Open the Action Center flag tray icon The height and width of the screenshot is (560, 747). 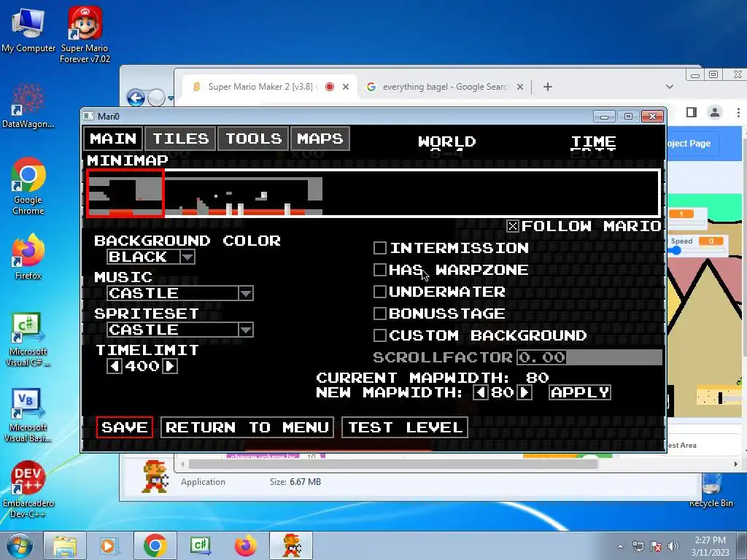[656, 546]
